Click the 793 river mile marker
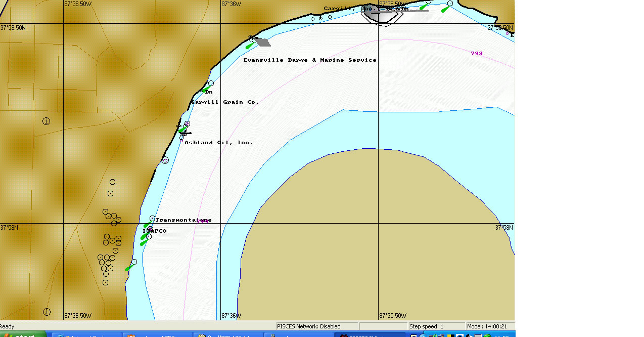 click(x=477, y=53)
